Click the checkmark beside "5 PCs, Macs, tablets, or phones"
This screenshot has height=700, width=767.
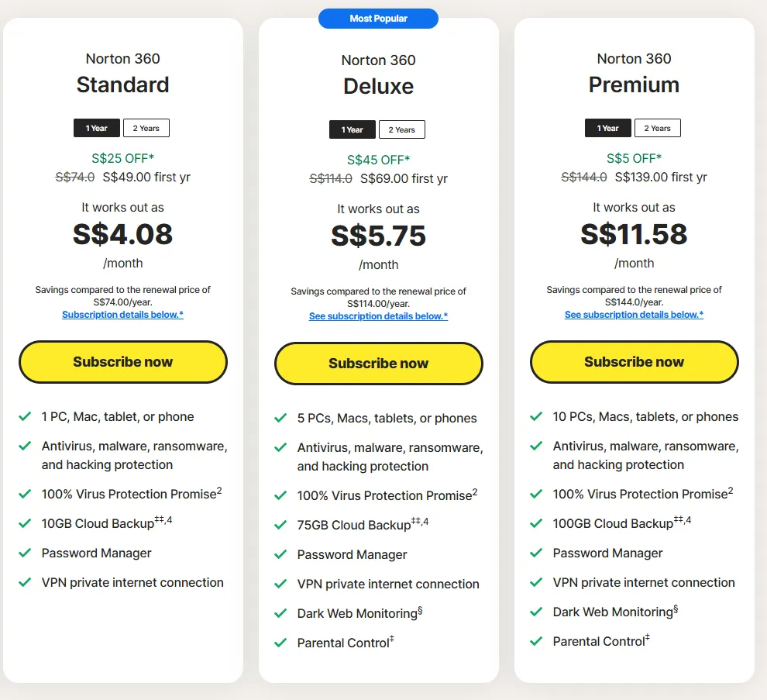(x=280, y=418)
